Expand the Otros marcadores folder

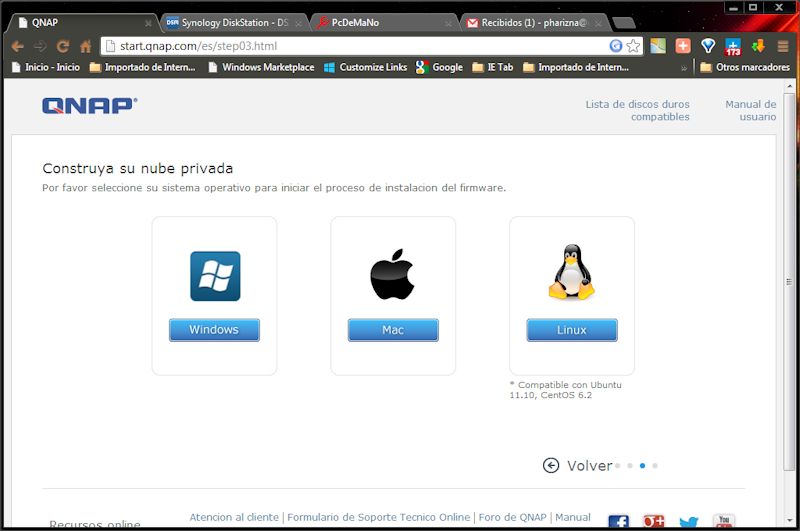pos(745,67)
